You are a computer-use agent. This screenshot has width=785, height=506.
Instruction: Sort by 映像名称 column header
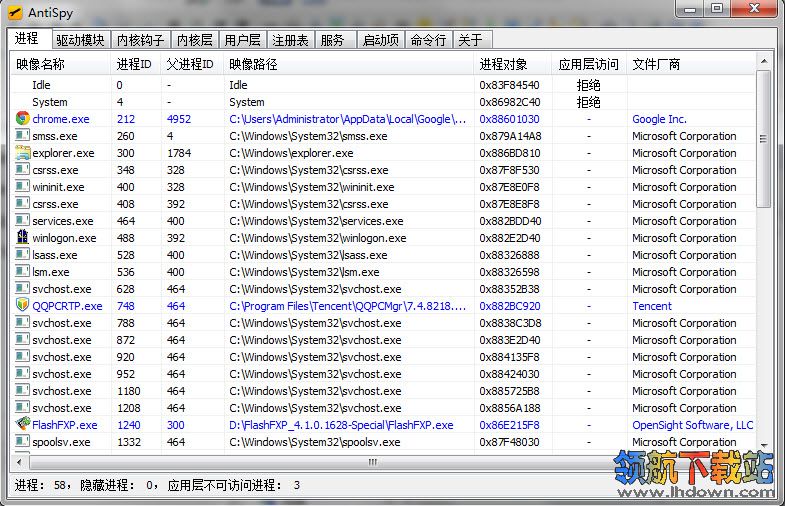point(60,64)
